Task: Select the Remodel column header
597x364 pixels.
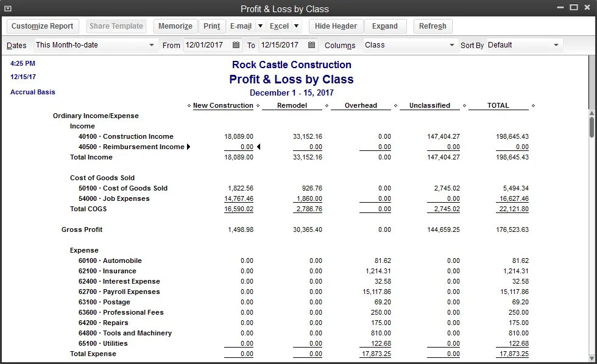Action: pyautogui.click(x=292, y=106)
